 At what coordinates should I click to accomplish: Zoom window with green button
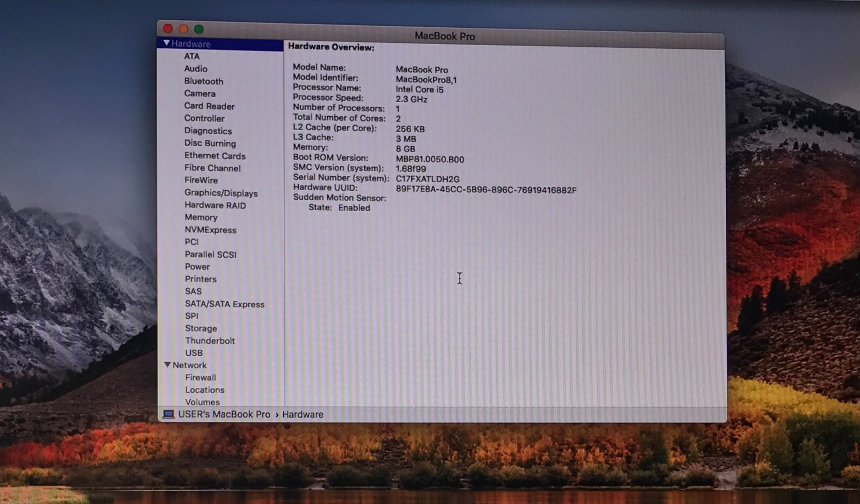[x=199, y=29]
